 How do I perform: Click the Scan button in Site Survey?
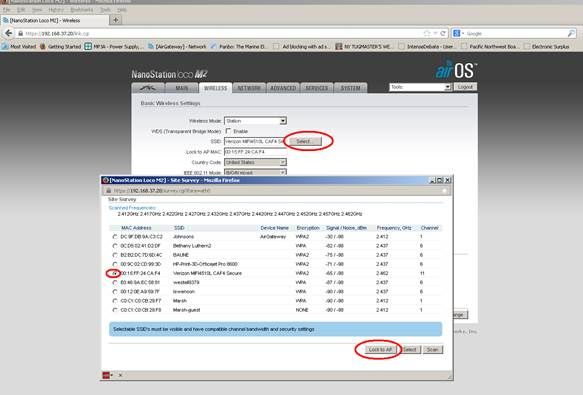click(x=432, y=350)
